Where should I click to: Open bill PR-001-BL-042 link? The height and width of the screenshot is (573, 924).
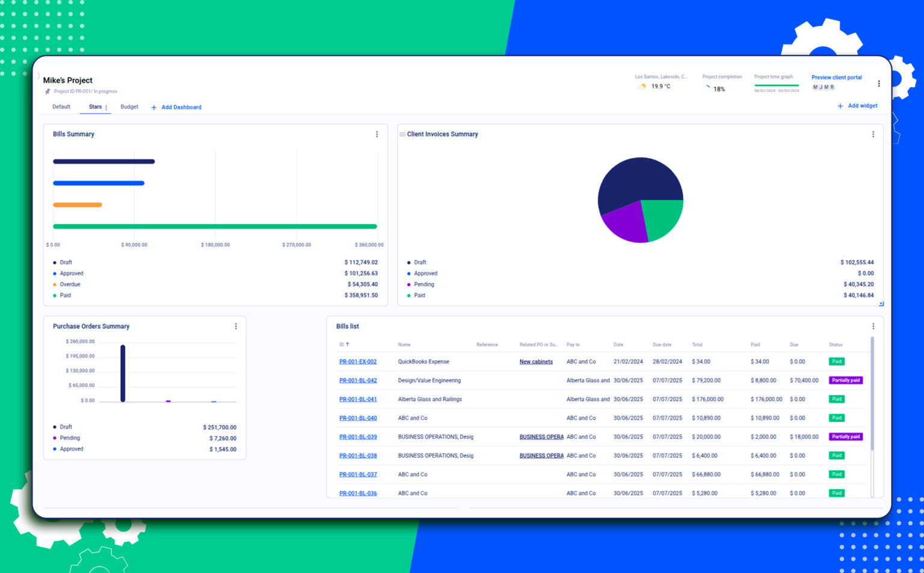(358, 381)
